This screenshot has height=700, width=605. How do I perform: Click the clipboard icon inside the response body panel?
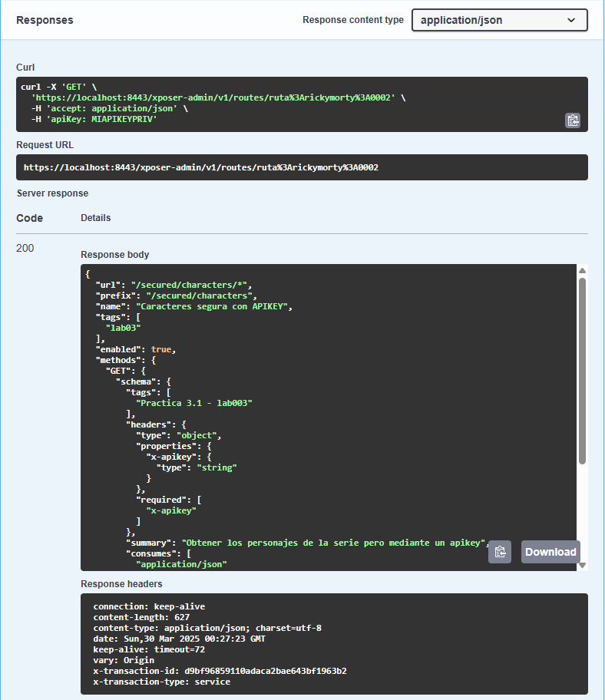point(500,552)
